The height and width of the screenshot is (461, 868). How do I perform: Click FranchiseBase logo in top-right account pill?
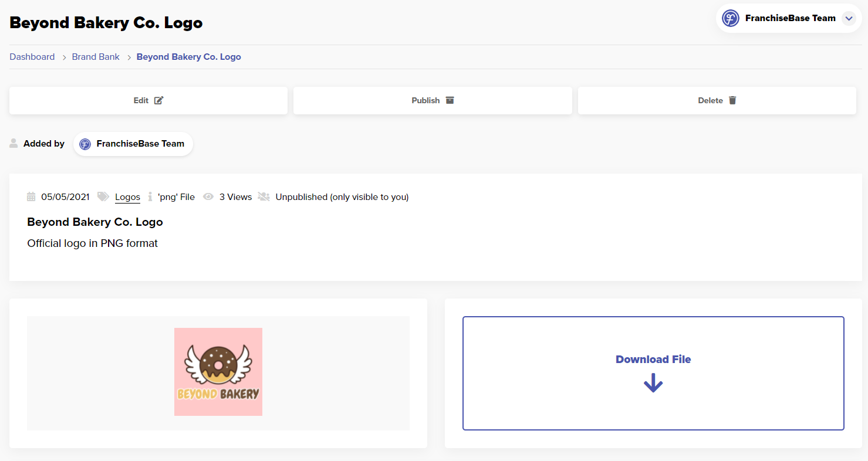pos(730,18)
